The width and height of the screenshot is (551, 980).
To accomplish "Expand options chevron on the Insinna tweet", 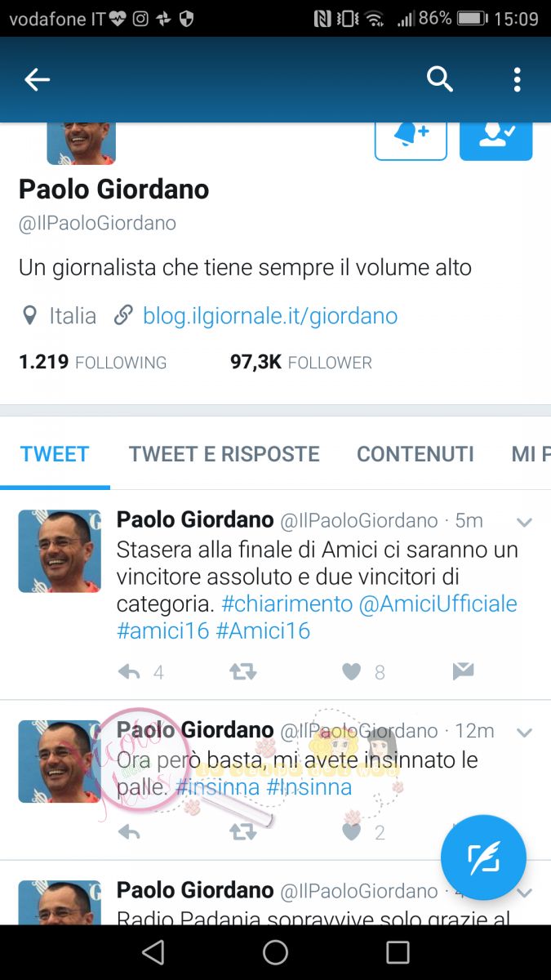I will click(x=524, y=733).
